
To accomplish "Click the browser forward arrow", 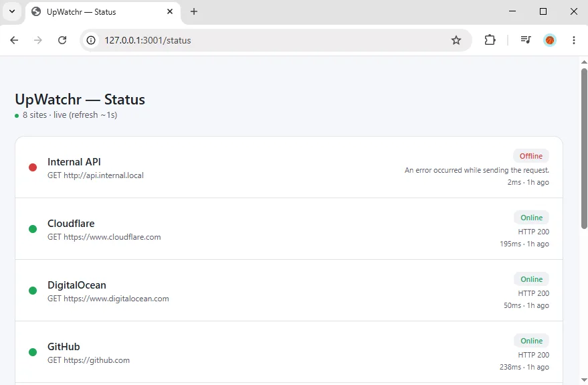I will click(x=38, y=40).
